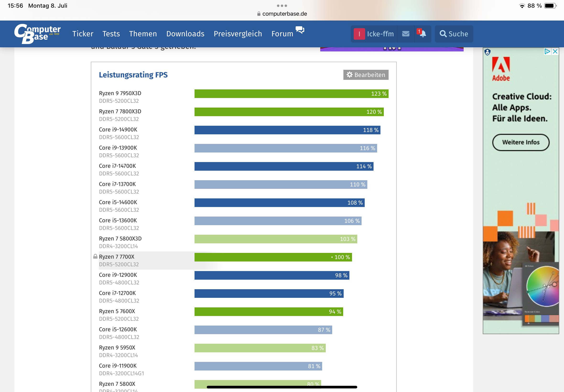Open the Ticker menu item
The height and width of the screenshot is (392, 564).
pos(83,34)
